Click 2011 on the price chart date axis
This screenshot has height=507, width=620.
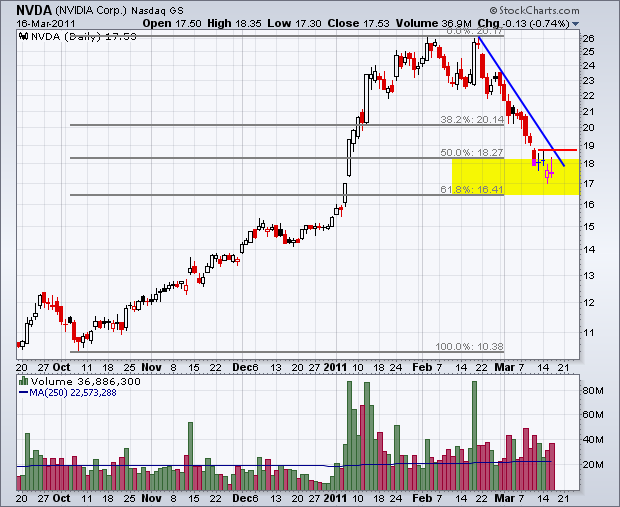pyautogui.click(x=335, y=367)
